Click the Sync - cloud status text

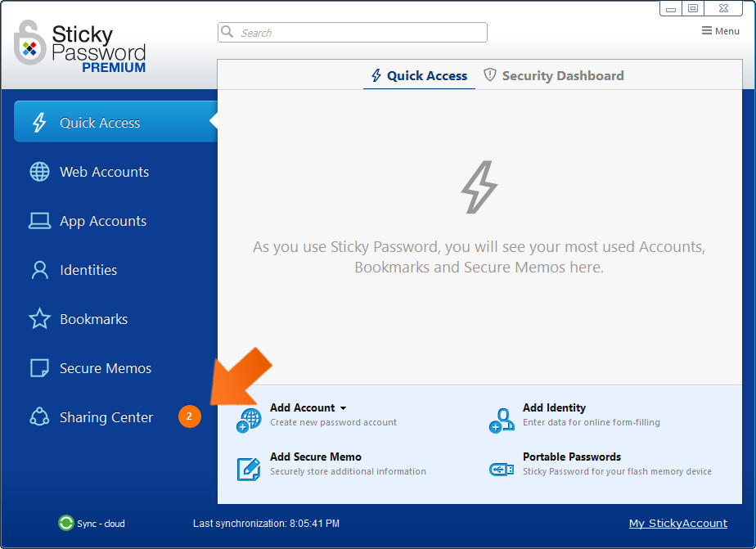tap(101, 524)
